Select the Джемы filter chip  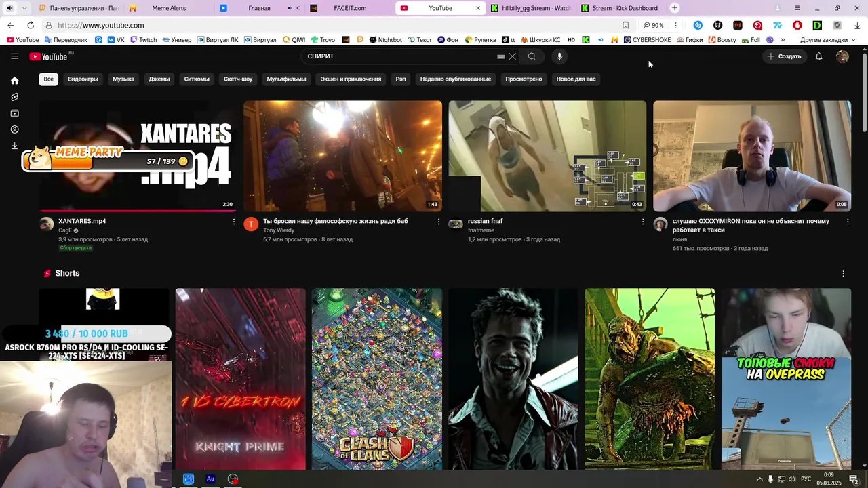[x=159, y=79]
